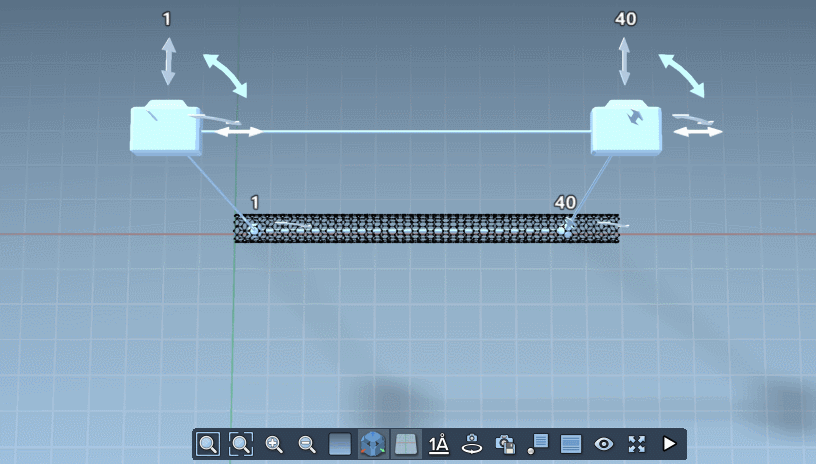Start playback with the play button
This screenshot has width=816, height=464.
click(669, 444)
